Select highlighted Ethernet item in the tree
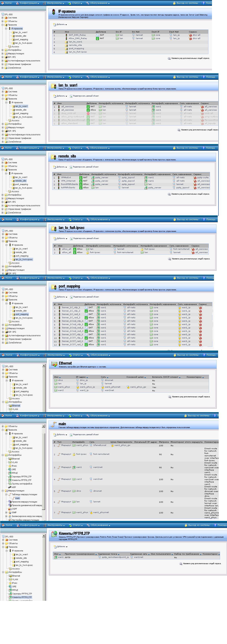The width and height of the screenshot is (227, 644). pos(16,406)
